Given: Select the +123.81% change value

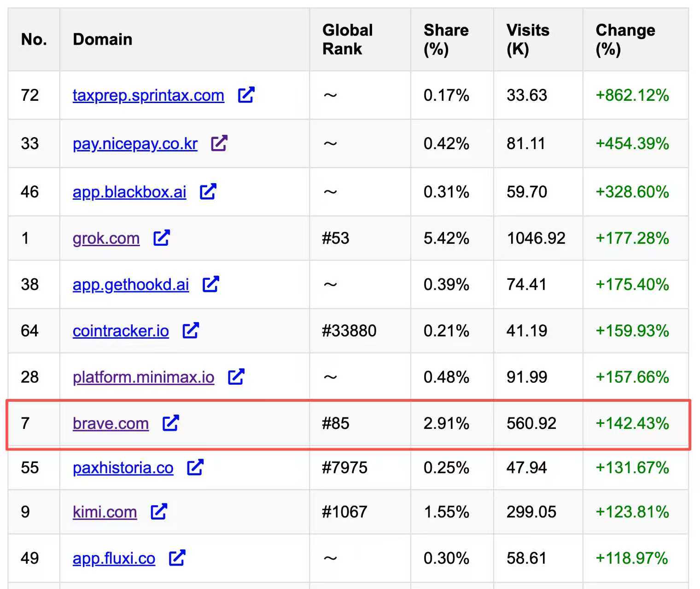Looking at the screenshot, I should pyautogui.click(x=632, y=512).
